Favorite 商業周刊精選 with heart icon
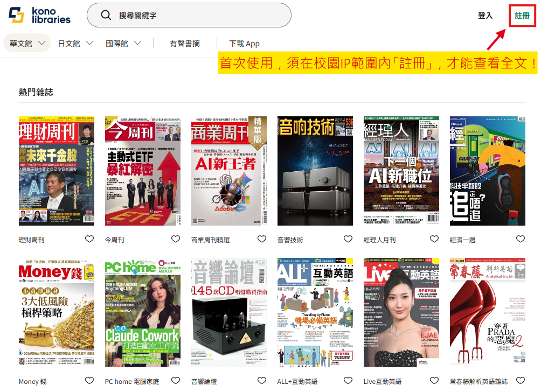 tap(262, 239)
